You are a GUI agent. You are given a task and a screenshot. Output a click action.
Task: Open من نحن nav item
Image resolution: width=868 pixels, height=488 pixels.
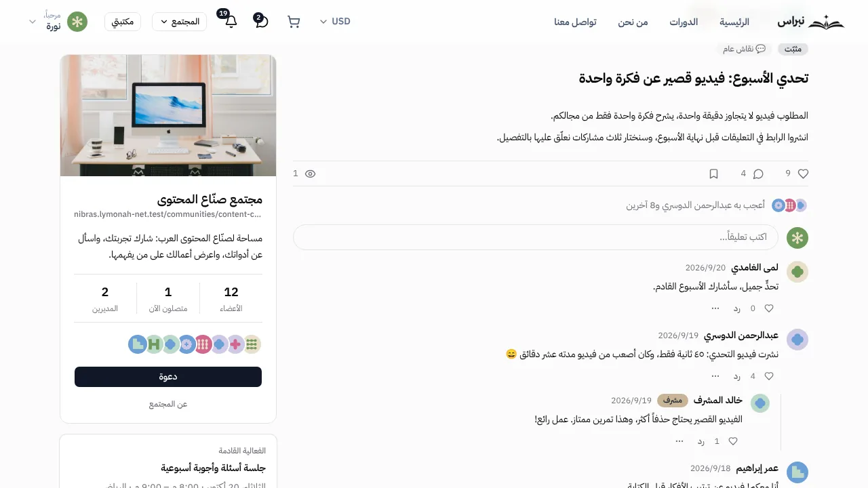(633, 22)
